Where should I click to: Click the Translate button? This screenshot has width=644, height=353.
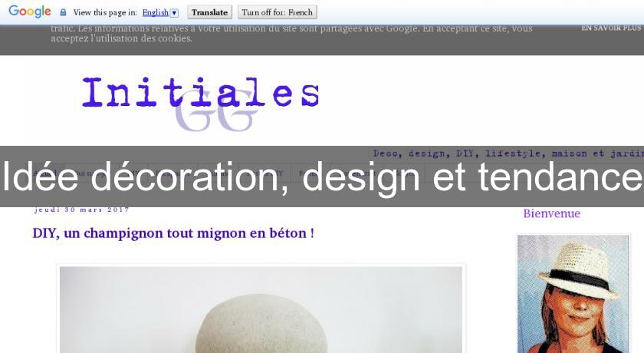tap(209, 12)
